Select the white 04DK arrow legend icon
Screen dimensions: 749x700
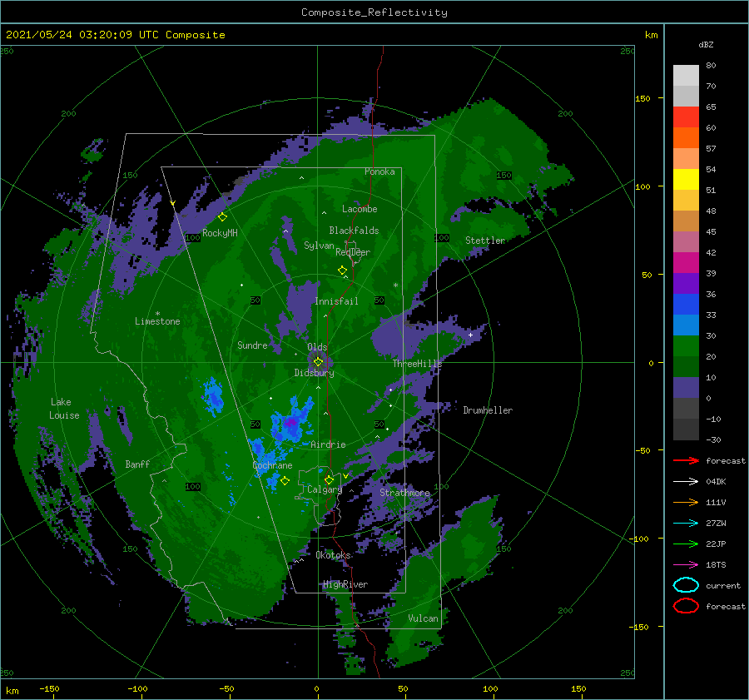click(x=686, y=481)
